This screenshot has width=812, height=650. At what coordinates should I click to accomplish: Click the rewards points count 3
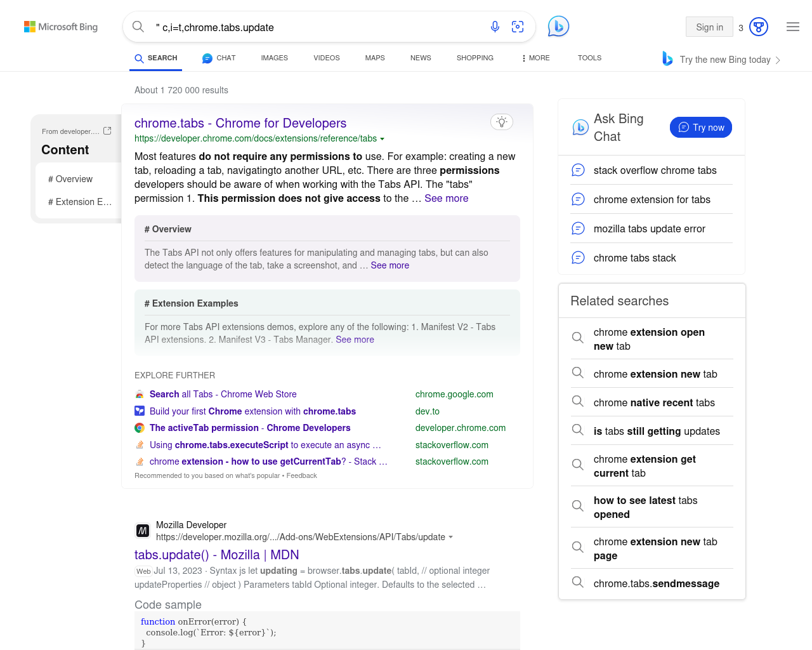click(741, 28)
